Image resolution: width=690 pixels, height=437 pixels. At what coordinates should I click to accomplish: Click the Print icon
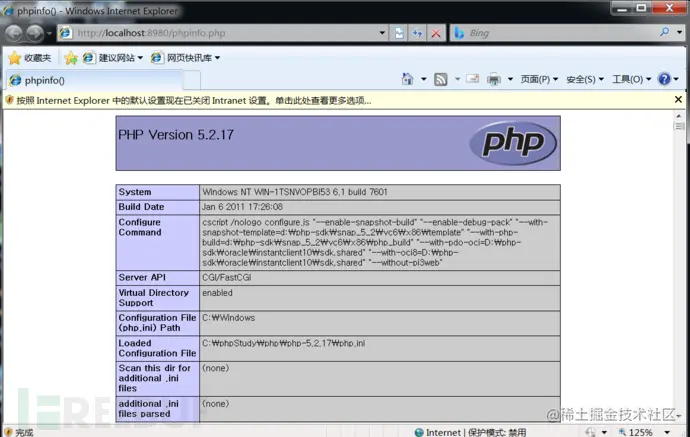(494, 79)
